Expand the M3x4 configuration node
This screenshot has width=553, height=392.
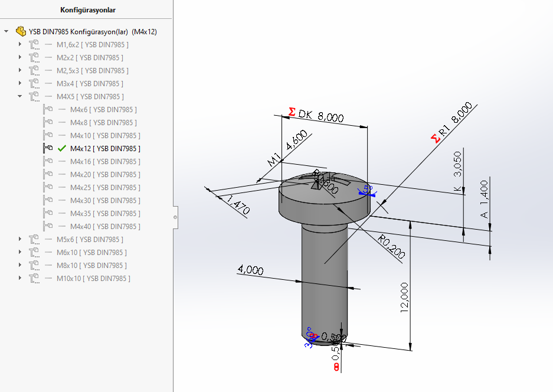(19, 83)
